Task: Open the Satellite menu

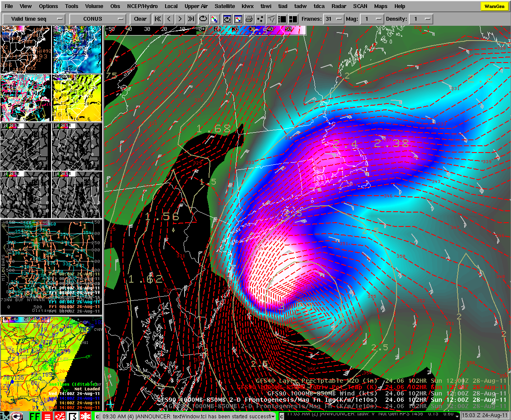Action: (x=225, y=6)
